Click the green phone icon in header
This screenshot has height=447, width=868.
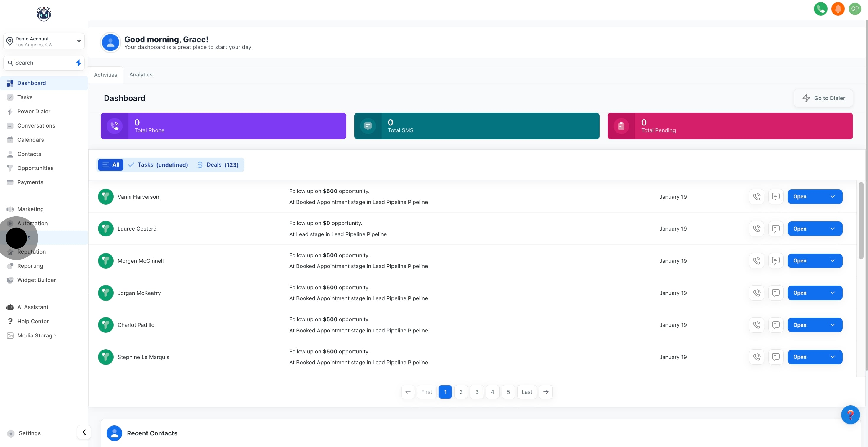[x=820, y=9]
